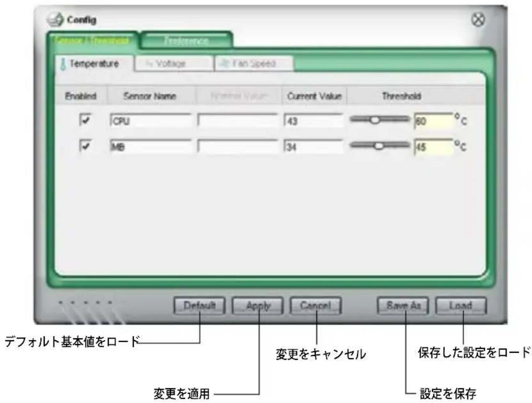Viewport: 532px width, 403px height.
Task: Close the Config window with the X icon
Action: [x=478, y=20]
